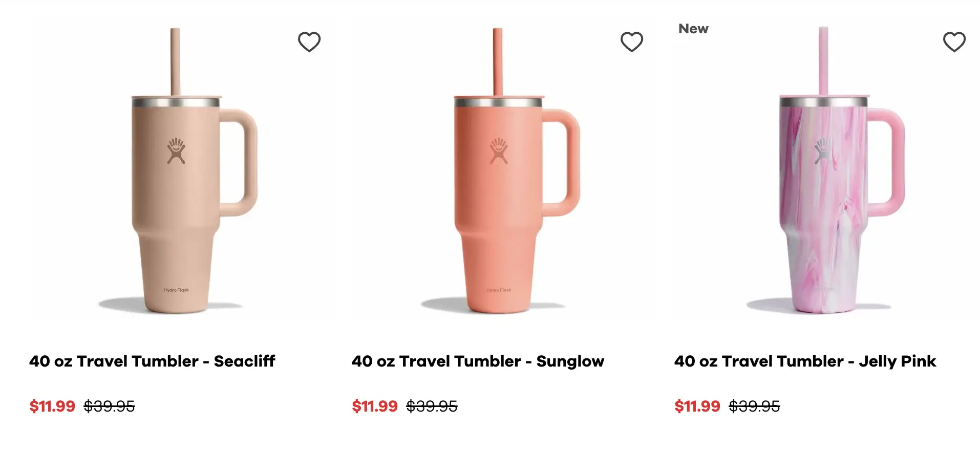
Task: Click the Hydro Flask logo on Sunglow tumbler
Action: point(499,151)
